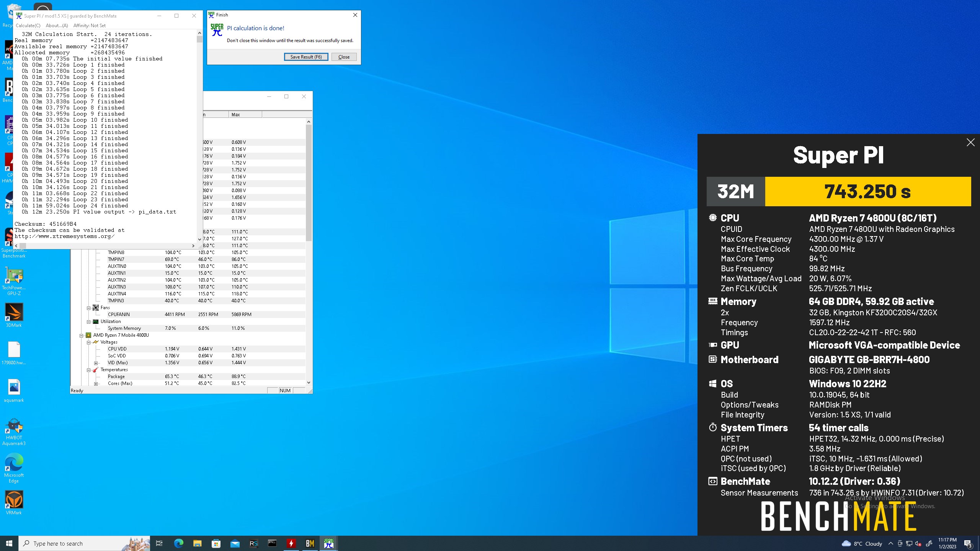Launch the HWBOT Aquamark3 desktop shortcut

pyautogui.click(x=14, y=432)
